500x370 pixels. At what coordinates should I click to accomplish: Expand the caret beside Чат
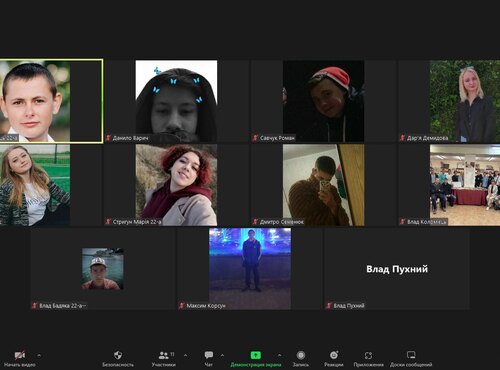222,355
